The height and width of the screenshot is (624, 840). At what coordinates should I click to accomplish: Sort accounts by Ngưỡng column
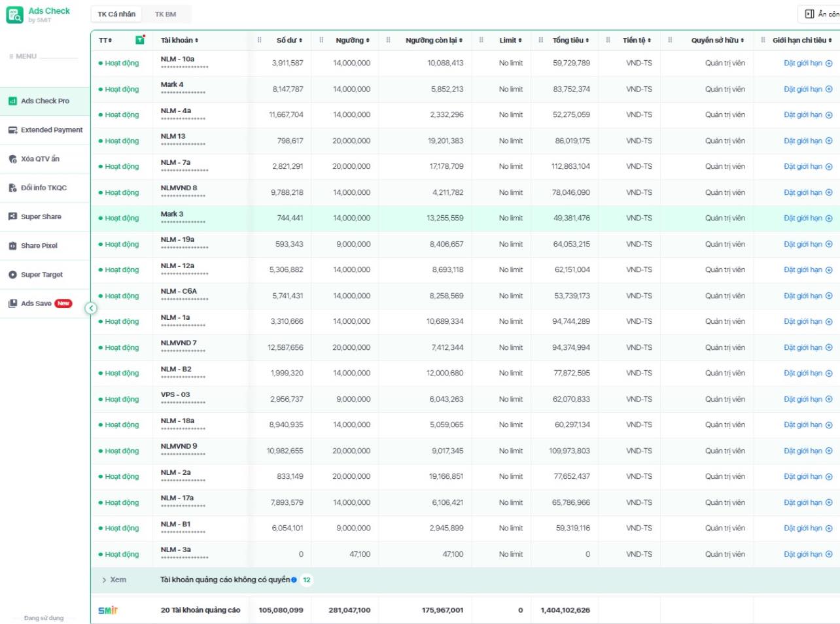coord(352,41)
